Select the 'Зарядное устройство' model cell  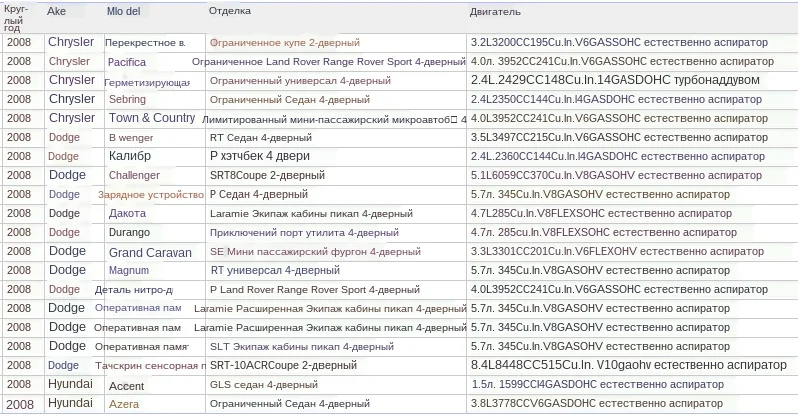pos(151,194)
